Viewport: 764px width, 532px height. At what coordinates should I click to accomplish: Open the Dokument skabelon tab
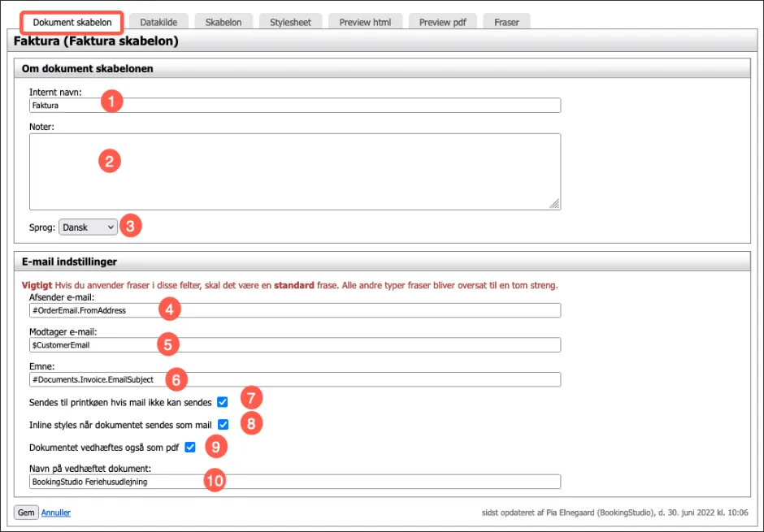pos(72,22)
